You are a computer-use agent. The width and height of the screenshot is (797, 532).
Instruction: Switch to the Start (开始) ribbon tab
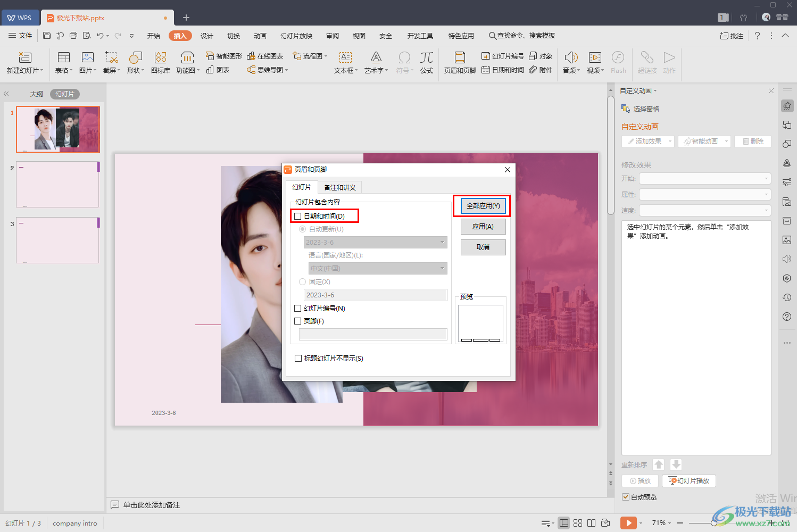tap(154, 36)
